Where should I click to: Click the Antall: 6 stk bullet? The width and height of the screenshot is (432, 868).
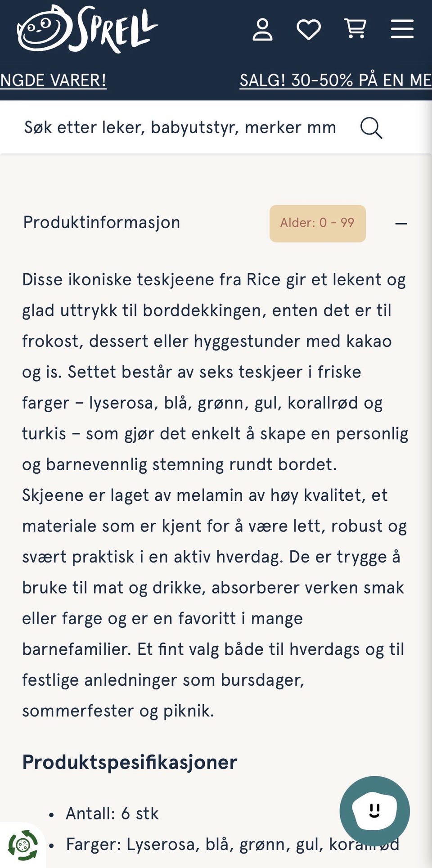coord(112,814)
